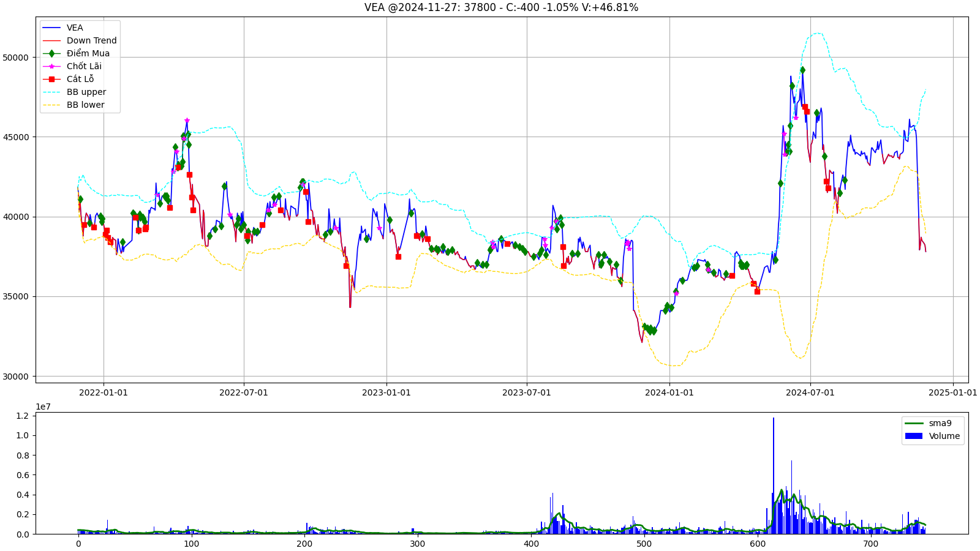
Task: Click the tallest volume bar near index 613
Action: point(773,476)
